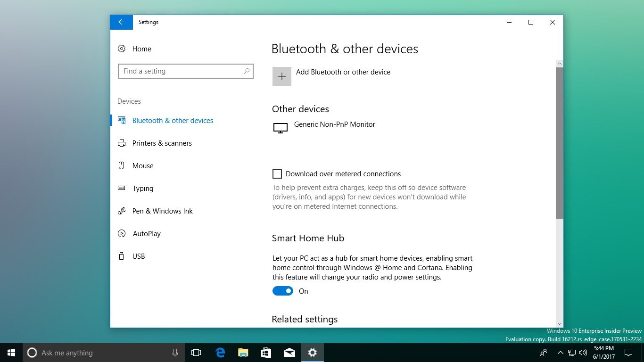Click the plus icon to add a device
Viewport: 644px width, 362px height.
(281, 76)
